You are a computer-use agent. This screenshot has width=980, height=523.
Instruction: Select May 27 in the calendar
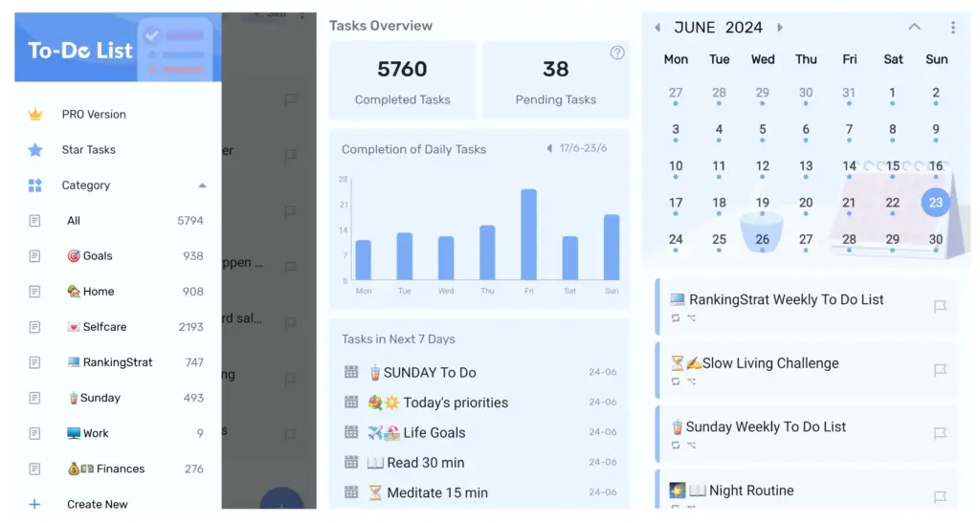click(676, 93)
